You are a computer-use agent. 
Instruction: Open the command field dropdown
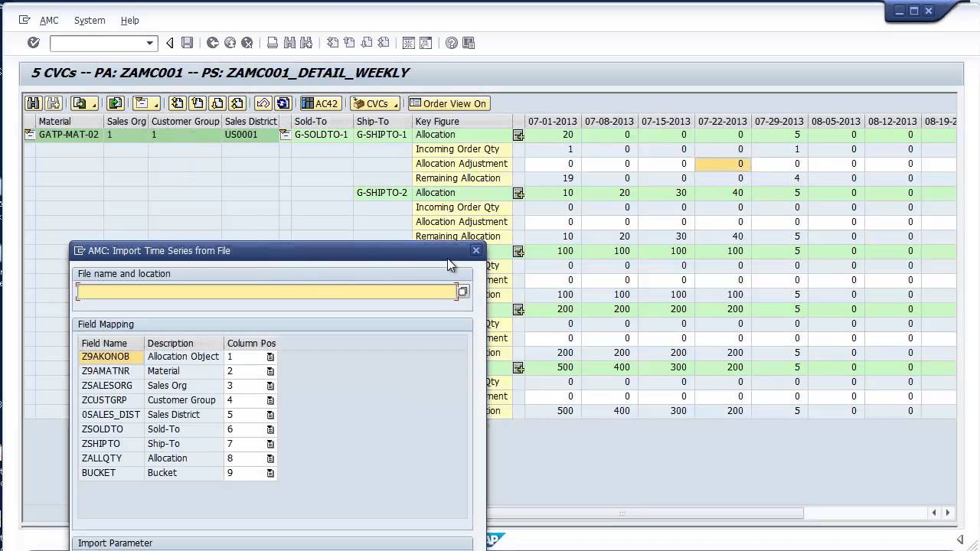(x=150, y=43)
